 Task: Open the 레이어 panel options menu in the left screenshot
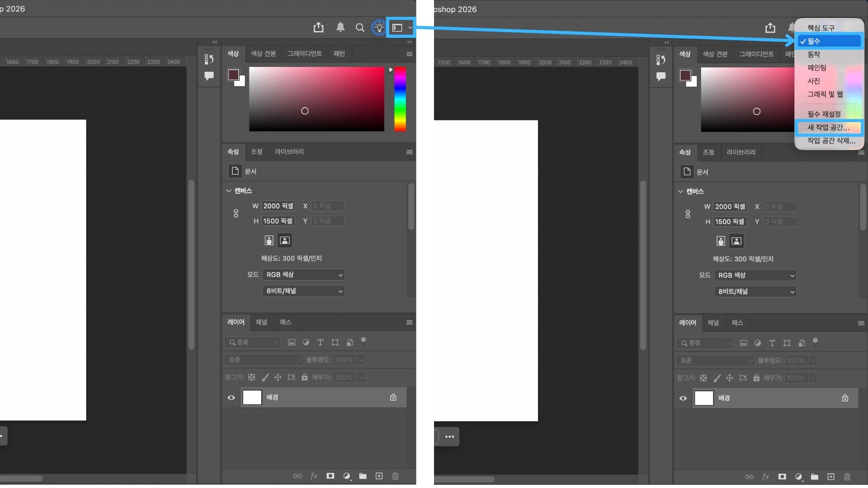pyautogui.click(x=409, y=323)
